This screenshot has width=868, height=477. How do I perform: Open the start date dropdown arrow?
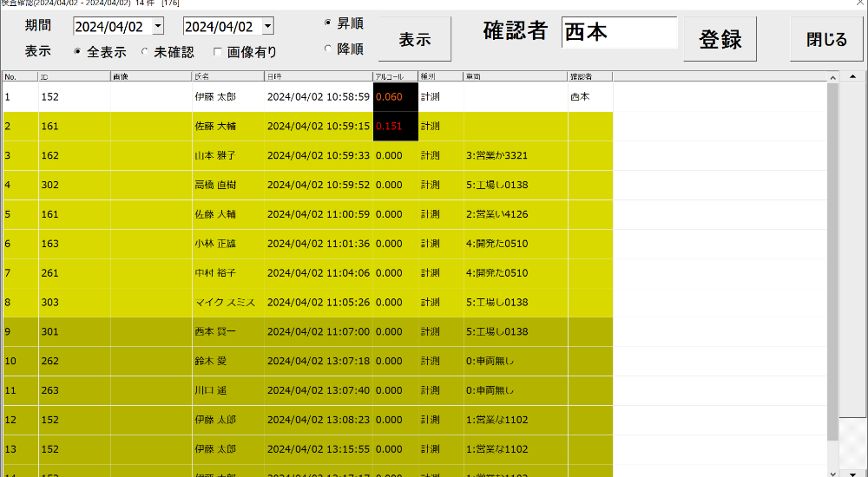click(x=158, y=26)
